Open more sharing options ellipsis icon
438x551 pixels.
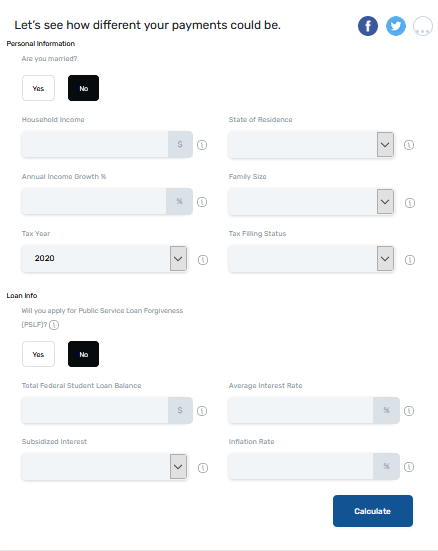(x=423, y=26)
